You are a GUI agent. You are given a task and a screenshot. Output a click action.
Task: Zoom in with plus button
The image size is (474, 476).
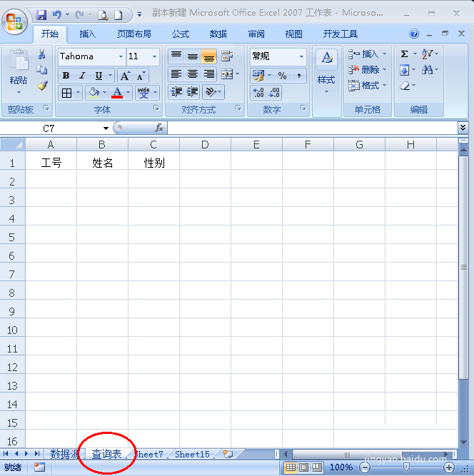coord(449,467)
